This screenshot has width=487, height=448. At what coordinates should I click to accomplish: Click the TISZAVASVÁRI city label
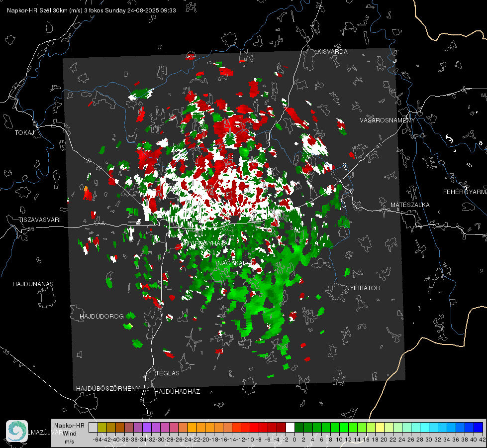coord(39,220)
